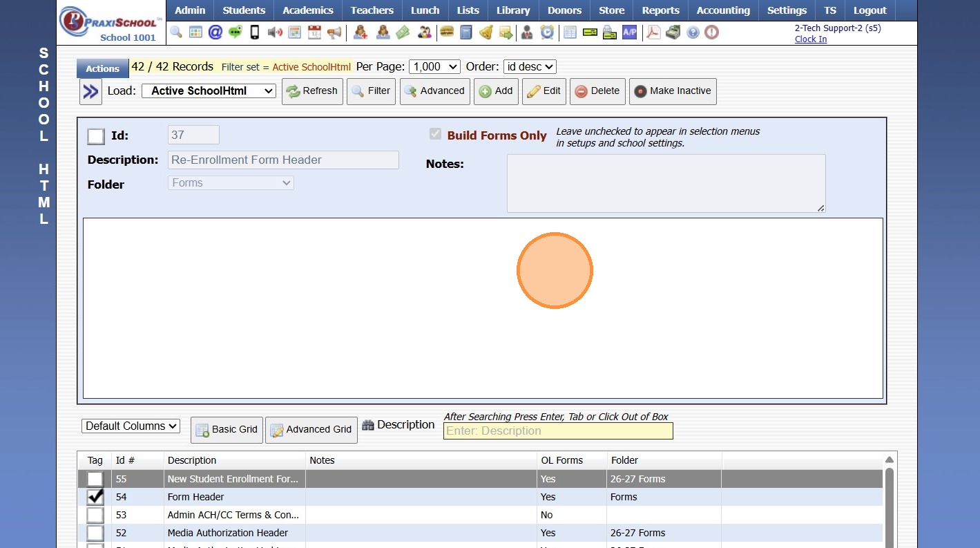Open the Load dropdown showing Active SchoolHtml
Screen dimensions: 980x548
[209, 91]
